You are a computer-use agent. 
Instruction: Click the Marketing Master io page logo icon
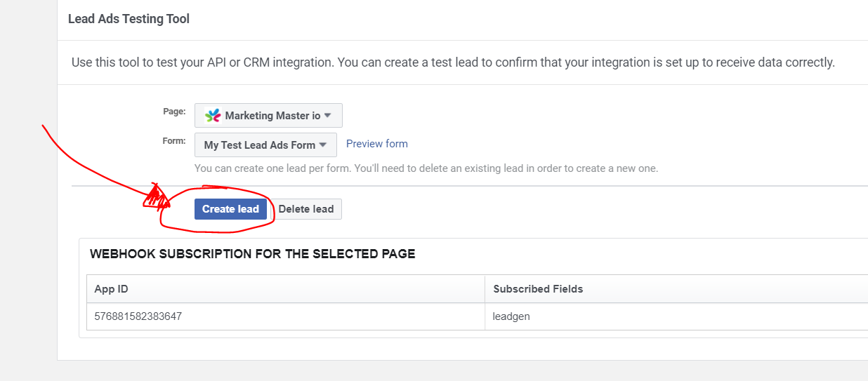[x=212, y=116]
